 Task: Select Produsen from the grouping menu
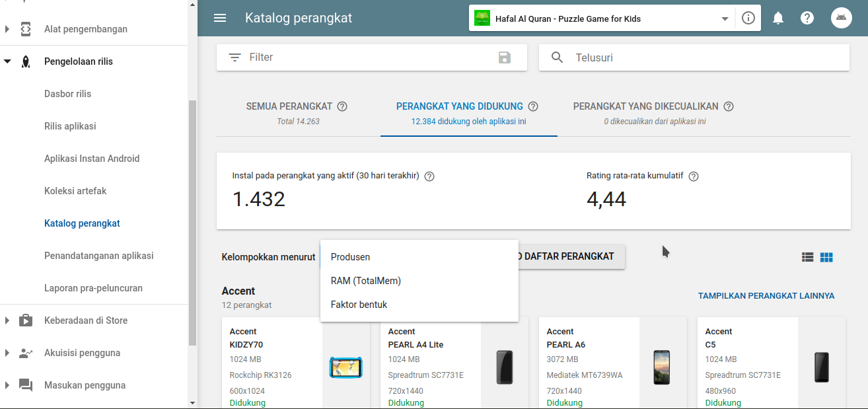point(350,257)
